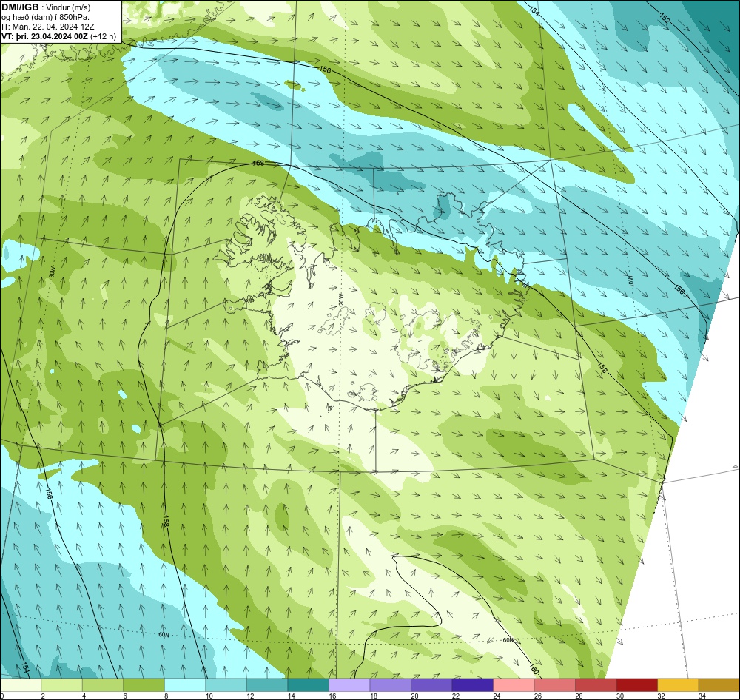The width and height of the screenshot is (740, 700).
Task: Pick the 4–6 m/s green legend swatch
Action: pyautogui.click(x=103, y=685)
